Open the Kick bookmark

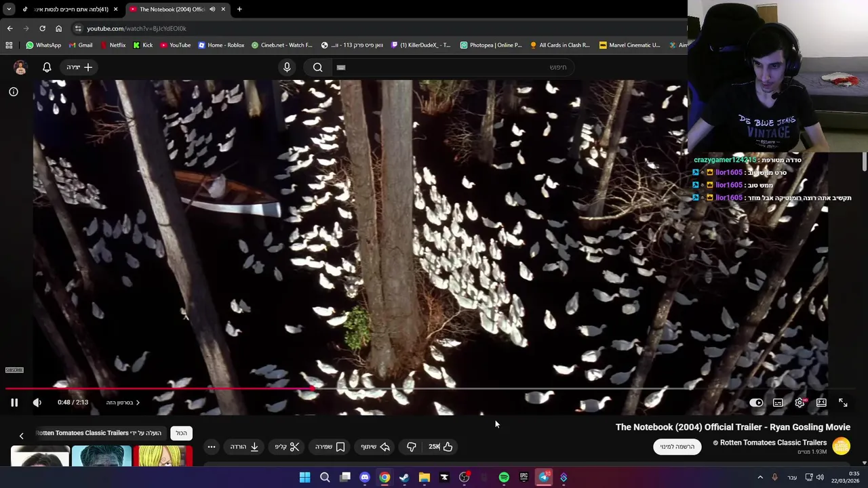coord(142,45)
